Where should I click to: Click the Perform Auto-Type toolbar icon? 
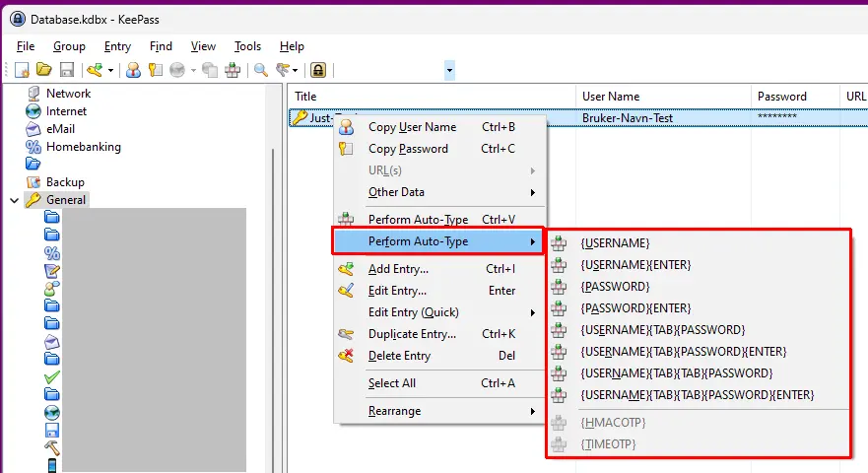[233, 70]
